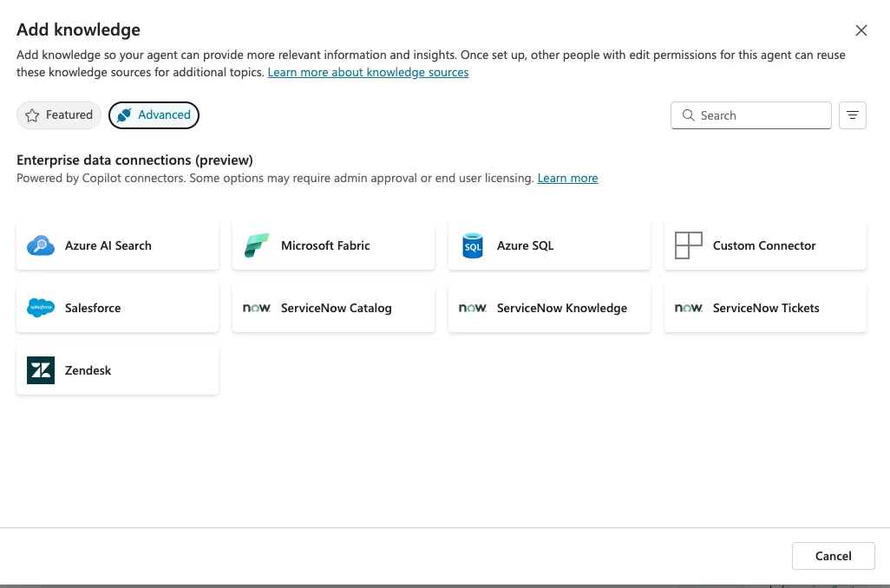Viewport: 890px width, 588px height.
Task: Click the Azure AI Search cloud icon
Action: 41,245
